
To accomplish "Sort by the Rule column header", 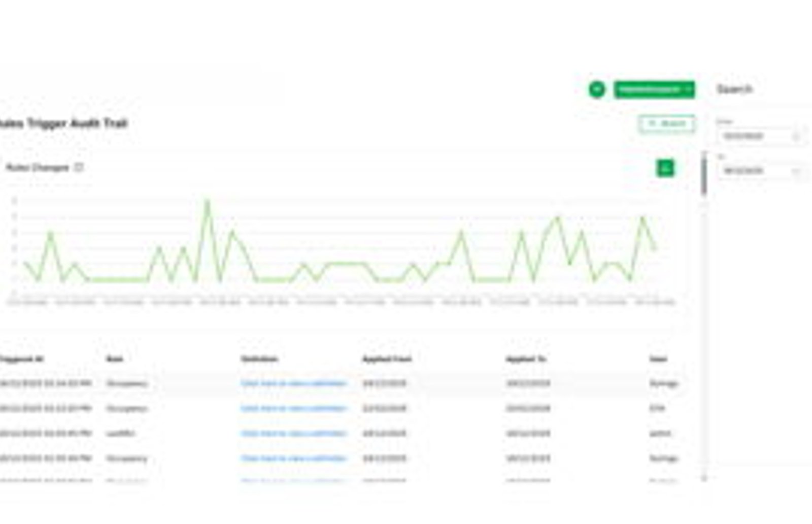I will tap(115, 359).
